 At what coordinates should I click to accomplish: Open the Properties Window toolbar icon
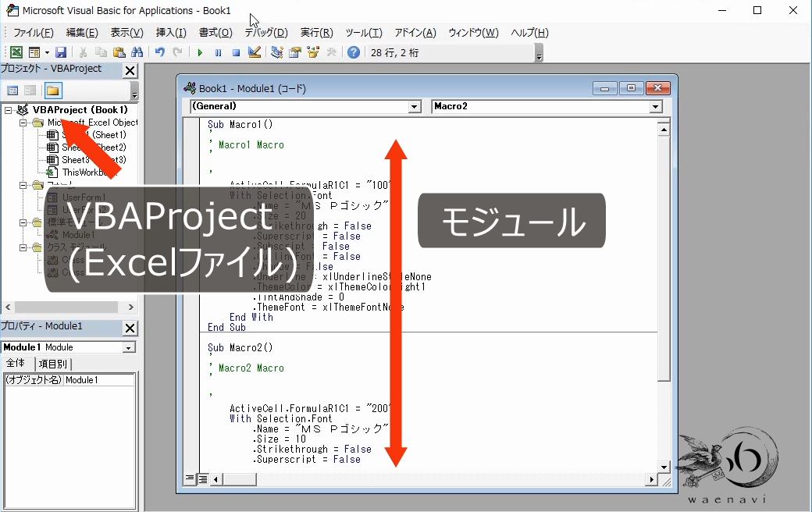click(x=295, y=52)
